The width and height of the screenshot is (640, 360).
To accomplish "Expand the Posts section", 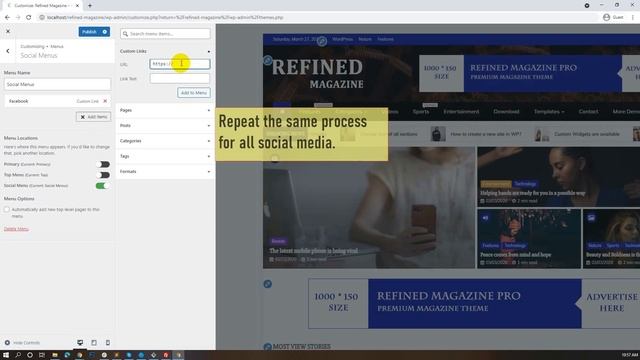I will point(165,126).
